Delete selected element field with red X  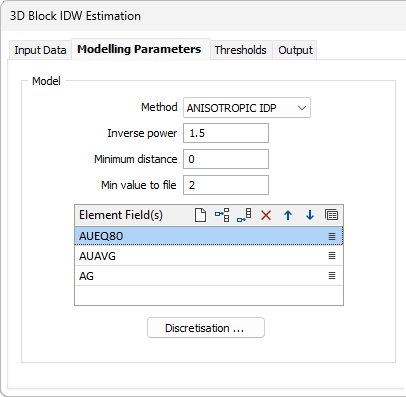pyautogui.click(x=266, y=215)
